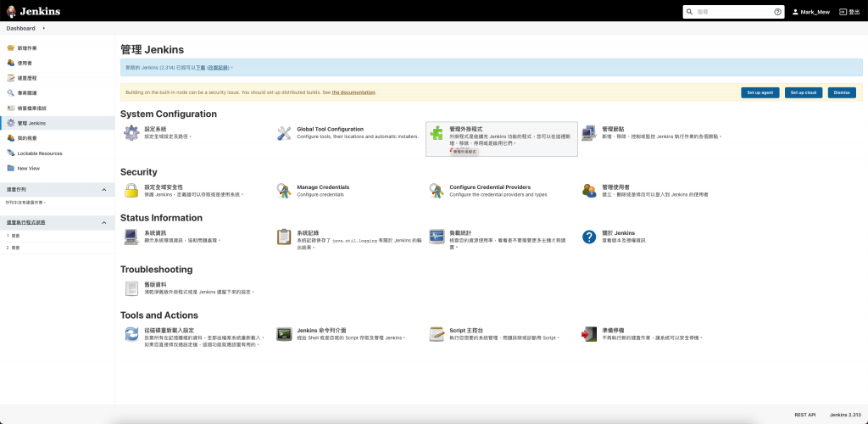
Task: Click the Global Tool Configuration tools icon
Action: pos(284,133)
